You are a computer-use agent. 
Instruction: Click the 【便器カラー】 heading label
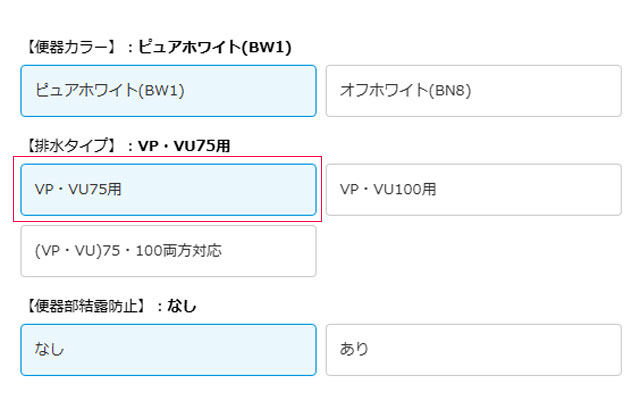coord(69,47)
